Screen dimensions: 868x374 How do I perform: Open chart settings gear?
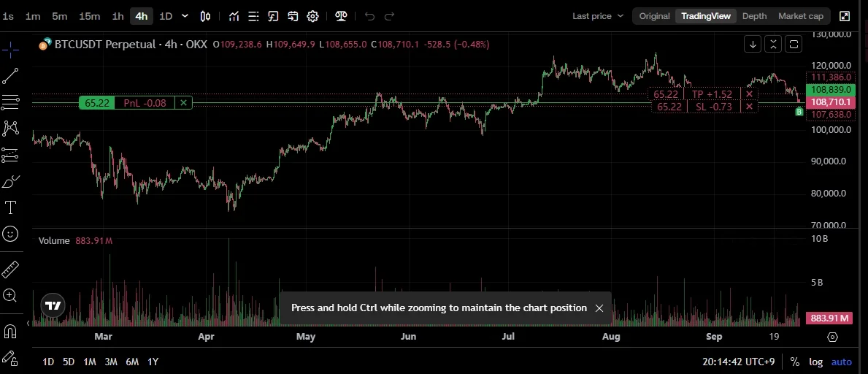[x=312, y=16]
